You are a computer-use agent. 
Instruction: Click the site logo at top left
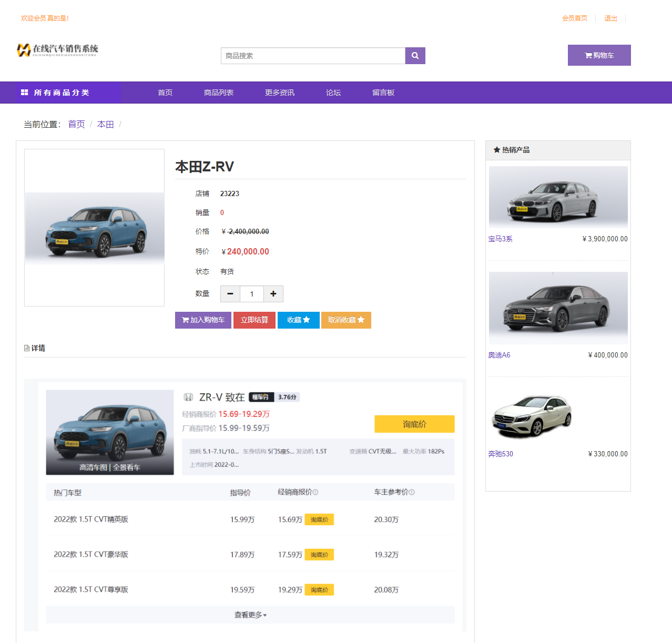[58, 50]
